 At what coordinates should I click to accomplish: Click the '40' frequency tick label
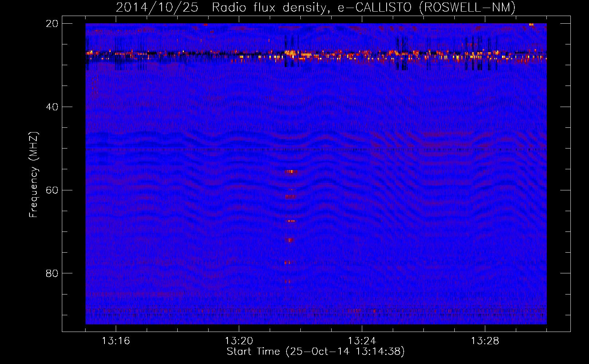52,107
